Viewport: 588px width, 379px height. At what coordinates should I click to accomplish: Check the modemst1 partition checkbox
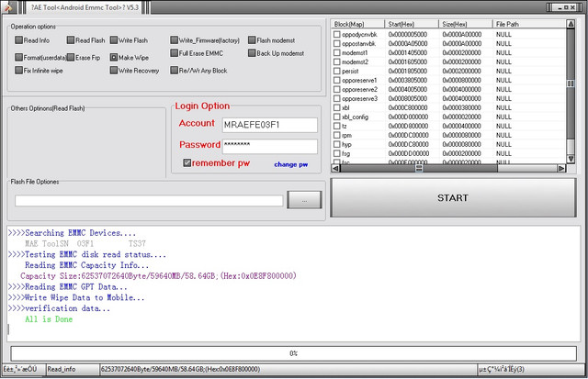337,53
